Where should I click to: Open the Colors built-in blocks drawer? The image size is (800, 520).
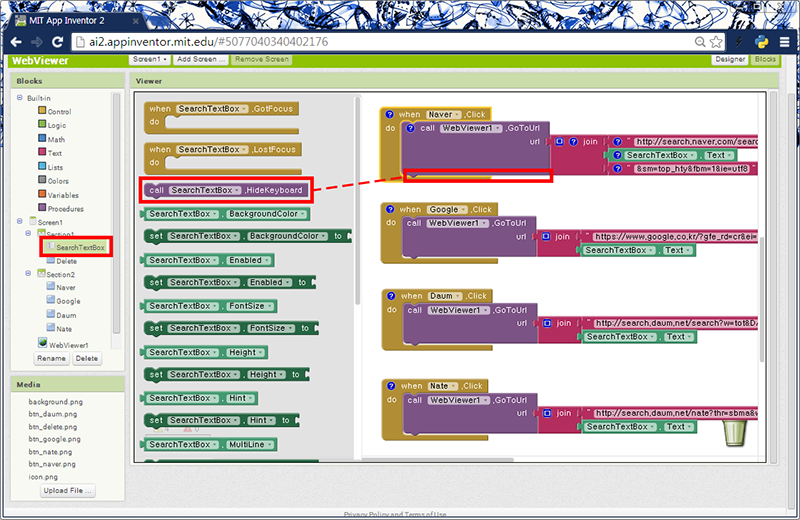pyautogui.click(x=53, y=181)
